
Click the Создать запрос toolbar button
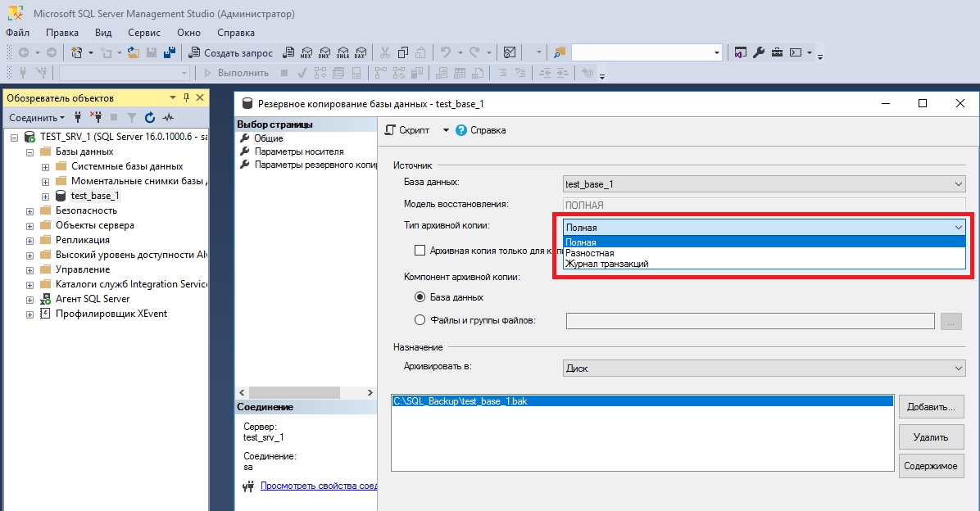tap(231, 52)
